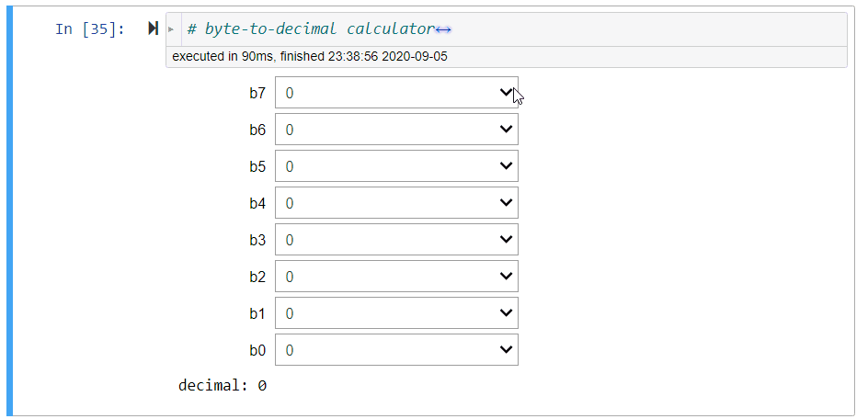Click the 'b2' text label
Image resolution: width=868 pixels, height=419 pixels.
(257, 277)
